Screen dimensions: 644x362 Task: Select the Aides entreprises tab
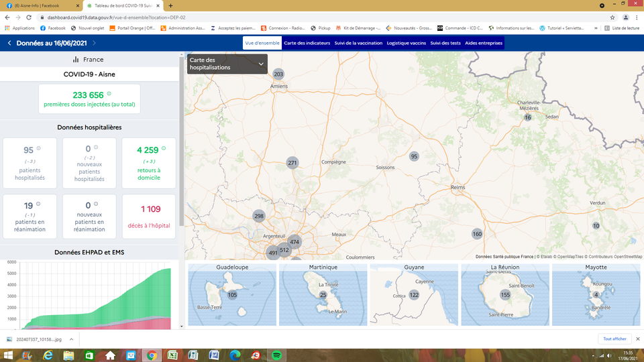[483, 43]
